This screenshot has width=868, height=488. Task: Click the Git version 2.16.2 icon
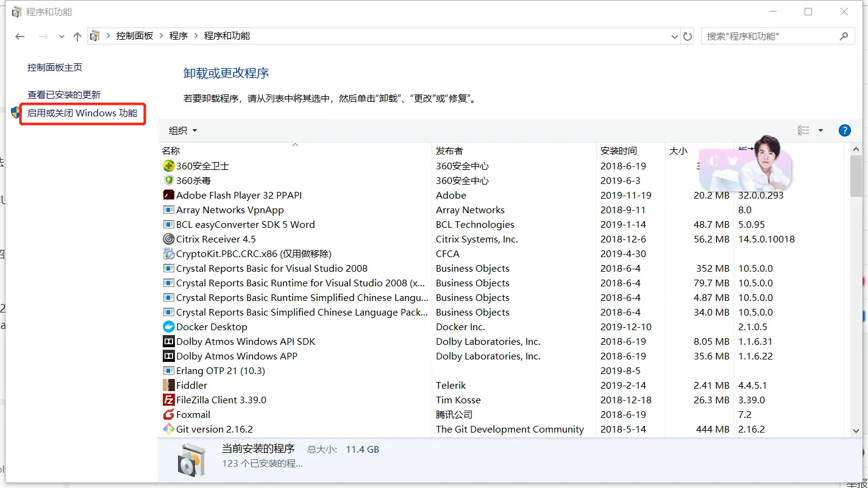[x=169, y=429]
